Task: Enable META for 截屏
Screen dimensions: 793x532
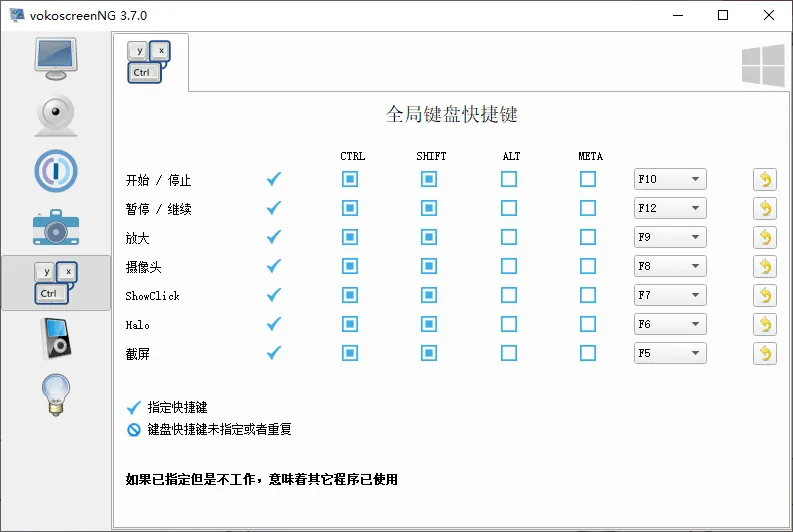Action: click(588, 353)
